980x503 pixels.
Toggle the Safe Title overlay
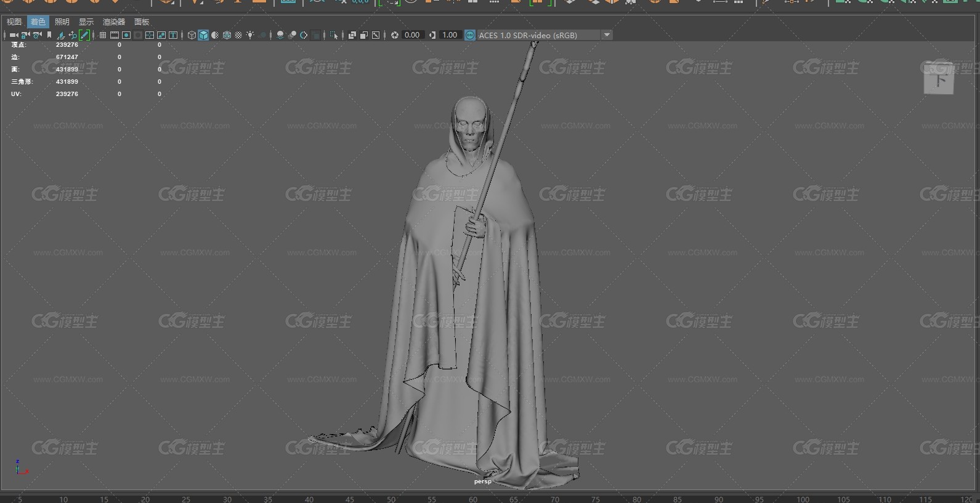[x=173, y=35]
